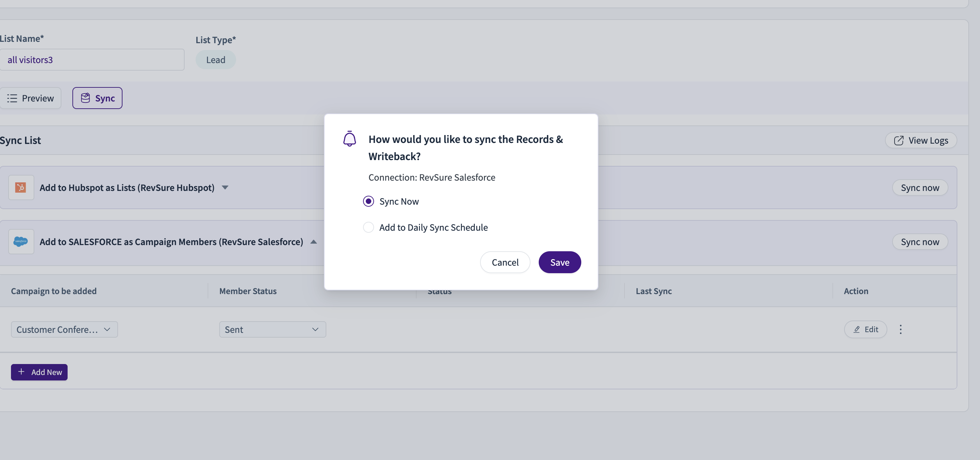Click the bell icon in sync dialog
Viewport: 980px width, 460px height.
pyautogui.click(x=349, y=139)
